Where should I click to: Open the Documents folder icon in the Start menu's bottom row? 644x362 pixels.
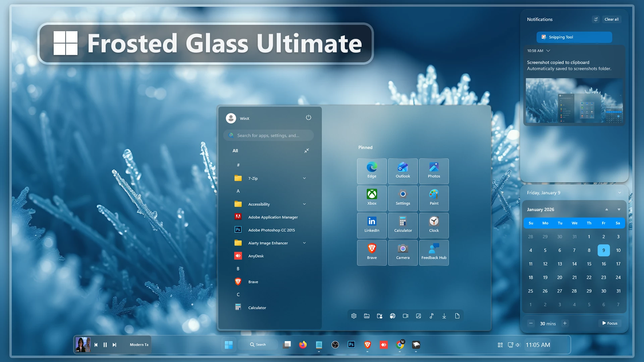[457, 316]
